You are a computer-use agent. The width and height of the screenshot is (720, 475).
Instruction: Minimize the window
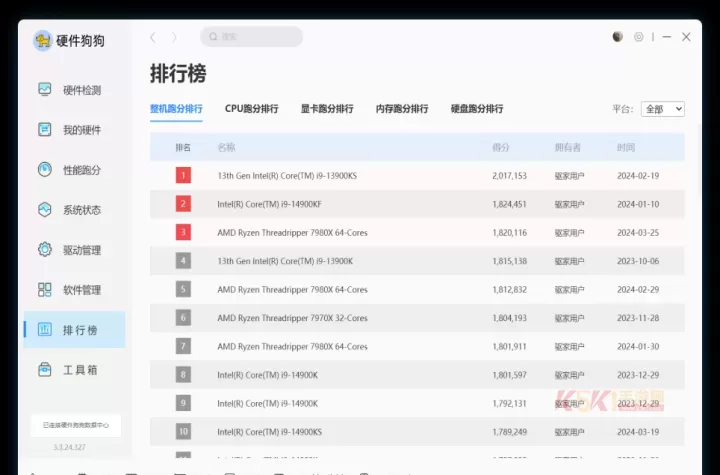[667, 37]
